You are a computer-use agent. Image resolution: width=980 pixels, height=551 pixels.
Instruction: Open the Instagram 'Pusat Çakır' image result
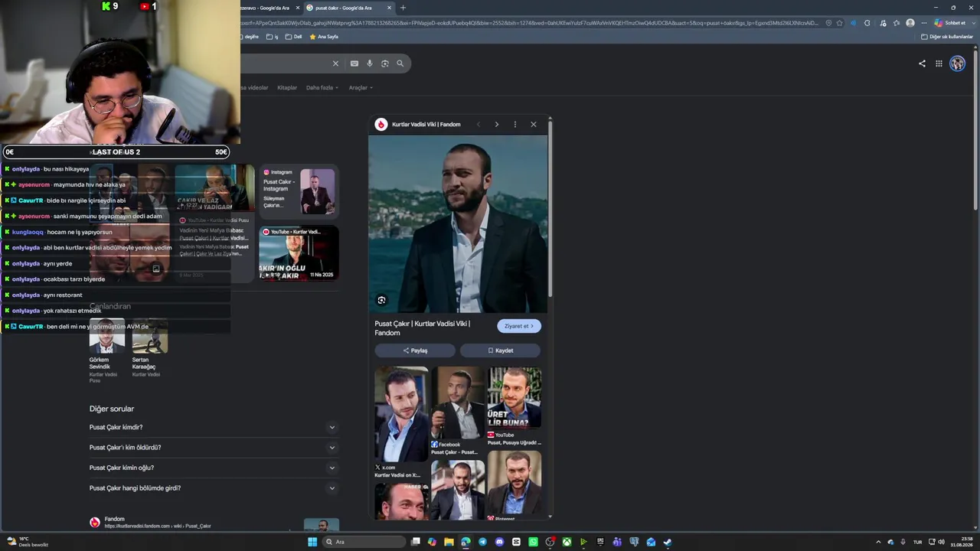[x=299, y=191]
